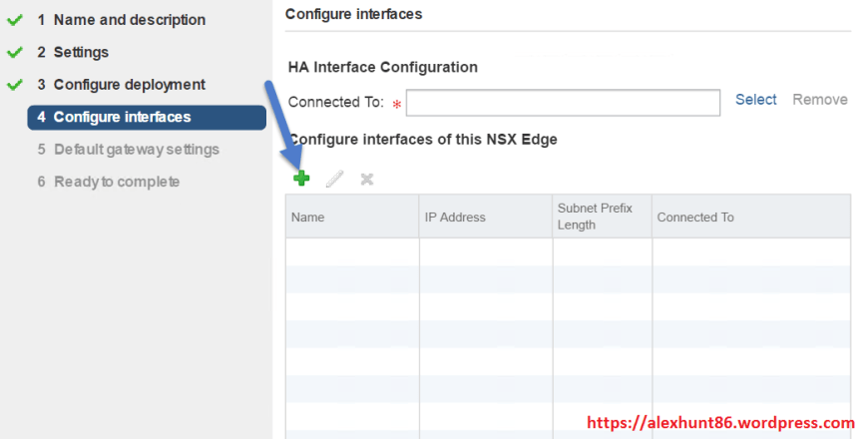Open step 6 Ready to complete
Image resolution: width=868 pixels, height=439 pixels.
tap(109, 182)
